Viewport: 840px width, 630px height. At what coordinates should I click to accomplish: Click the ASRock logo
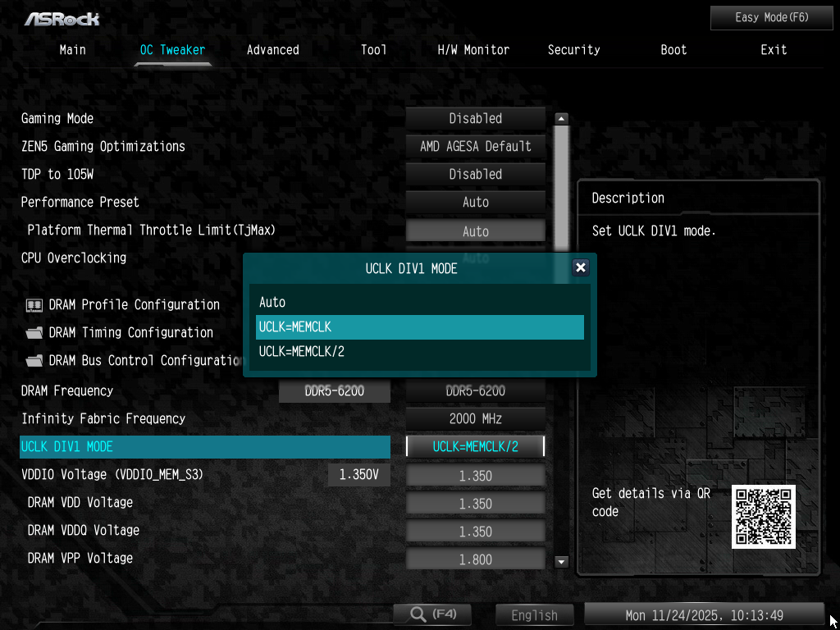[62, 18]
